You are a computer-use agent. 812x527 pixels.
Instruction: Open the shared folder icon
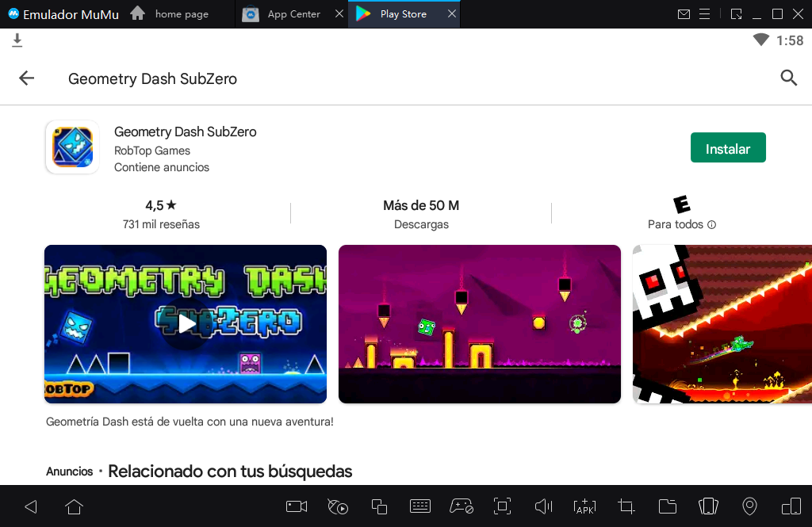coord(667,506)
